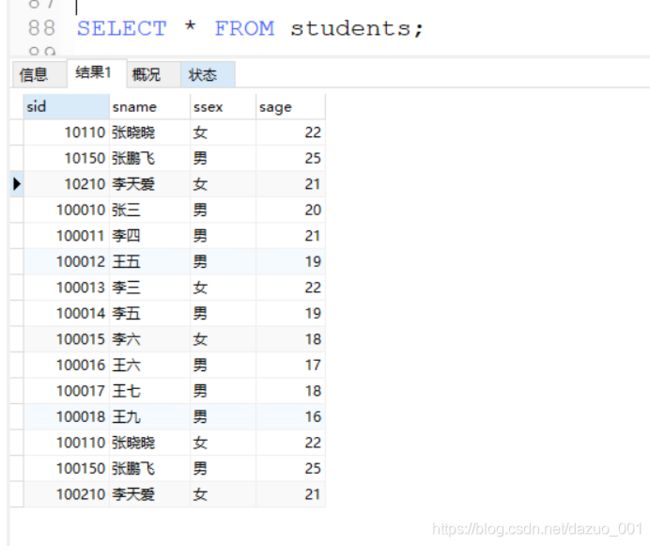
Task: Click the name 李五 in the sname column
Action: coord(126,313)
